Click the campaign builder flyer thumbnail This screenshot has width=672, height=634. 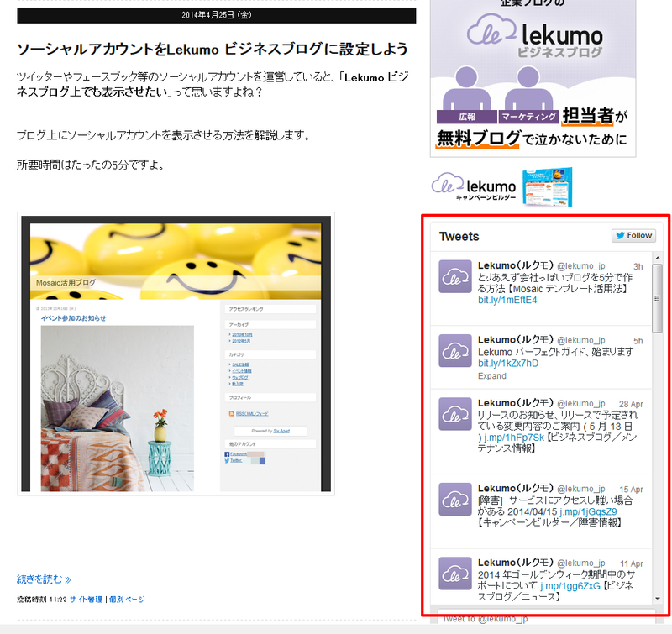tap(548, 187)
